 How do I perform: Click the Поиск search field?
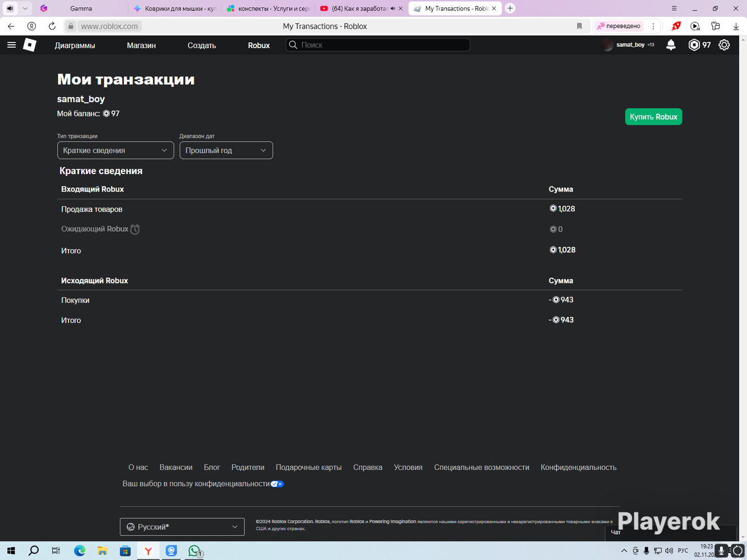click(378, 45)
